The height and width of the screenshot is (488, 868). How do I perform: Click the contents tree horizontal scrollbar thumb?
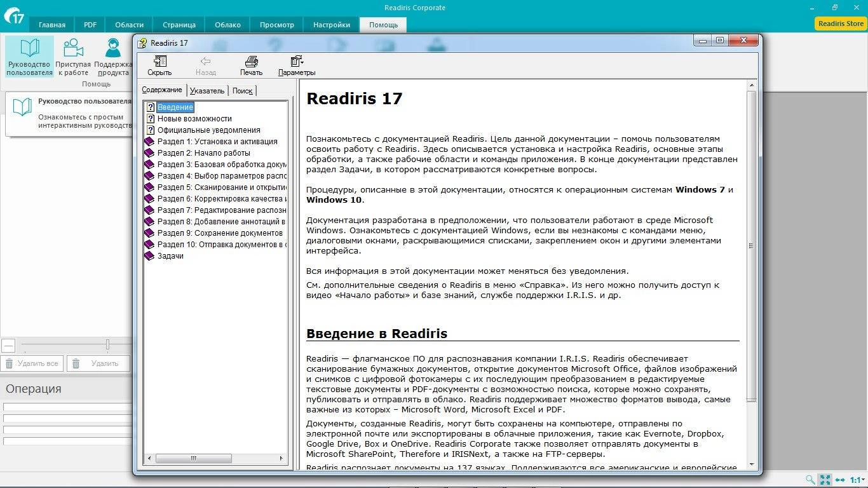pos(193,458)
